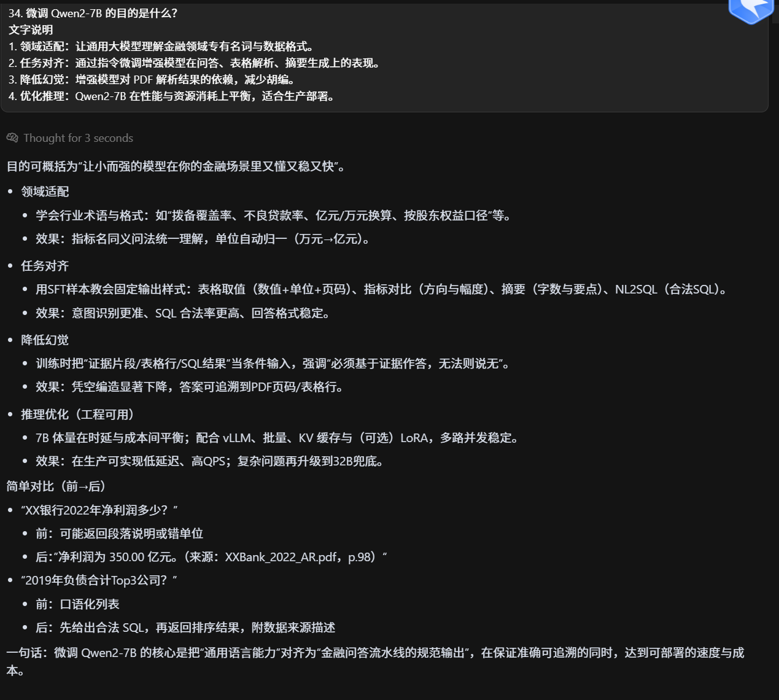
Task: Click example question 'XX银行2022年净利润多少?'
Action: [x=99, y=510]
